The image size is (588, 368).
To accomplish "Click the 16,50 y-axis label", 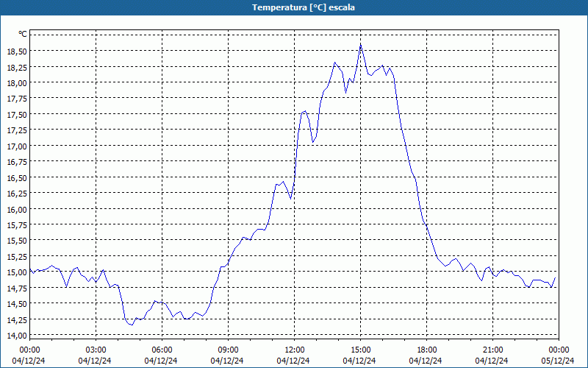I will 17,177.
